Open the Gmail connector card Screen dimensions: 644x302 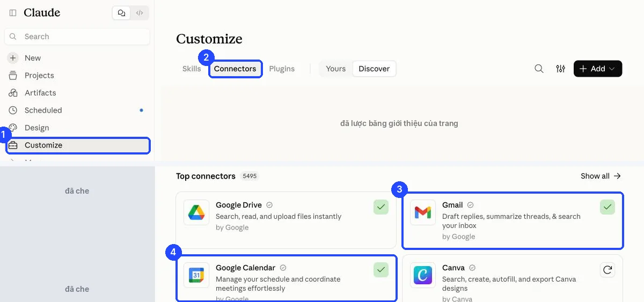click(x=513, y=220)
